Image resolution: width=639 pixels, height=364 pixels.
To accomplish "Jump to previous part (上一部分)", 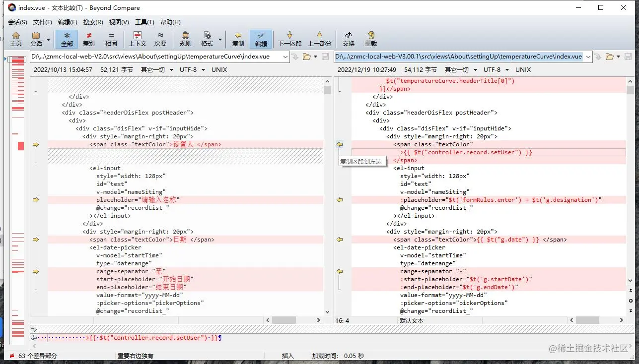I will pos(320,39).
